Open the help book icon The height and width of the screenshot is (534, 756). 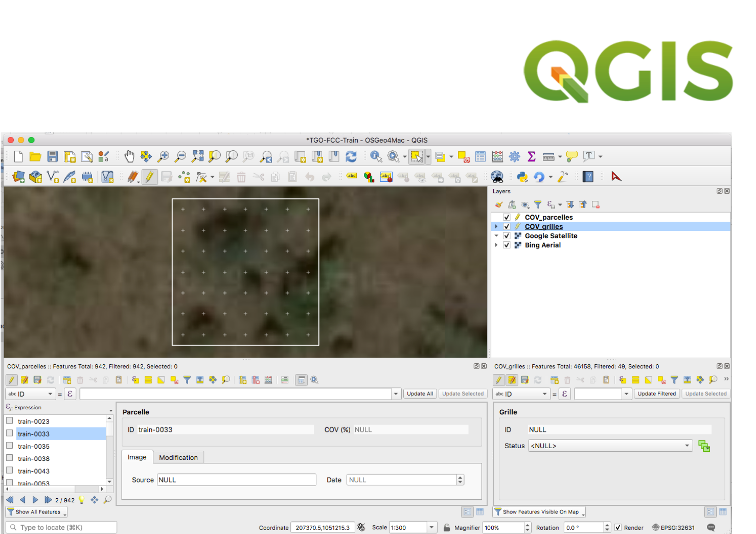[588, 177]
